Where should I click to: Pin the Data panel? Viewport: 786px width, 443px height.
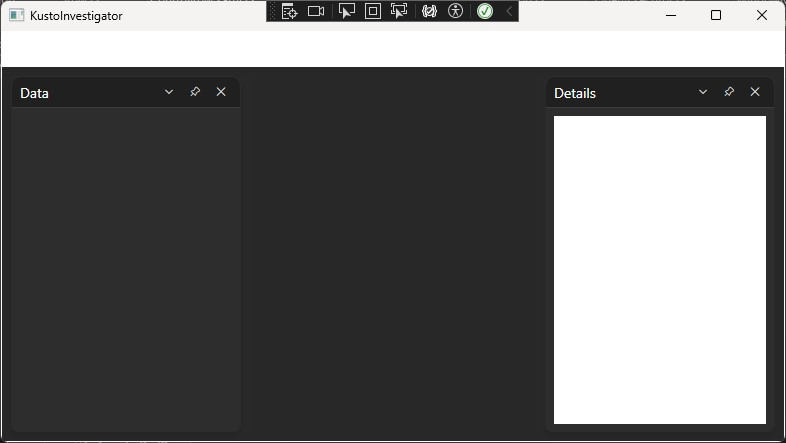click(x=195, y=92)
